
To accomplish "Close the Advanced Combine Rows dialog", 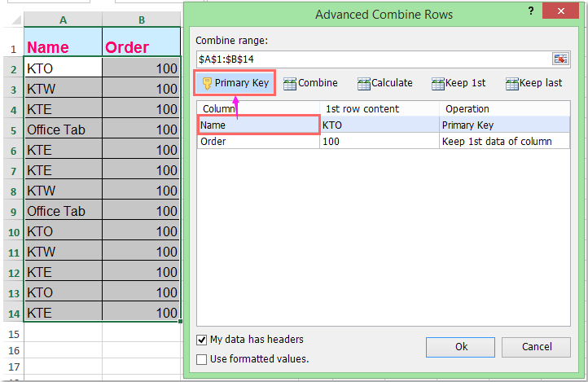I will (x=560, y=11).
